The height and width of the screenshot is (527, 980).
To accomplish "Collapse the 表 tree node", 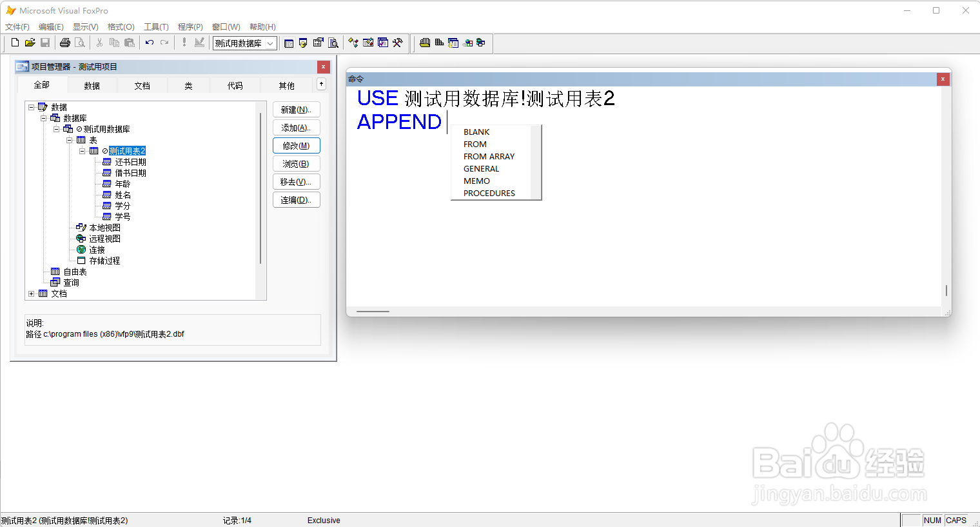I will point(70,140).
